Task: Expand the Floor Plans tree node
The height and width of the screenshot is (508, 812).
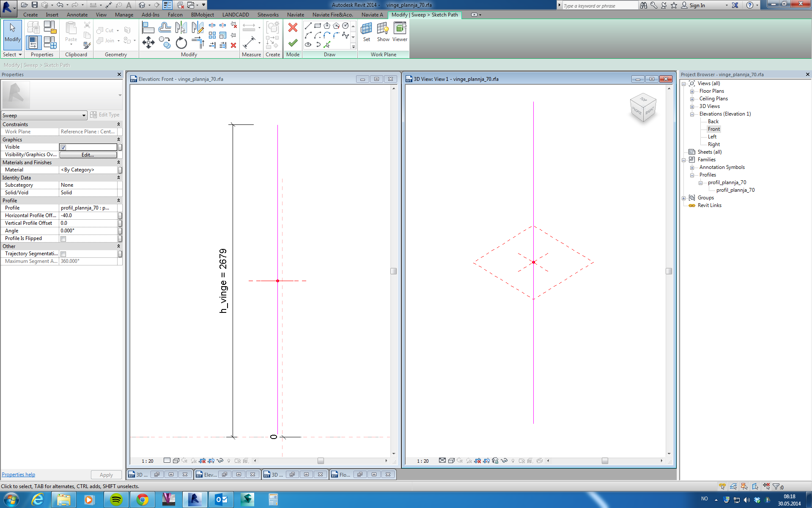Action: coord(692,91)
